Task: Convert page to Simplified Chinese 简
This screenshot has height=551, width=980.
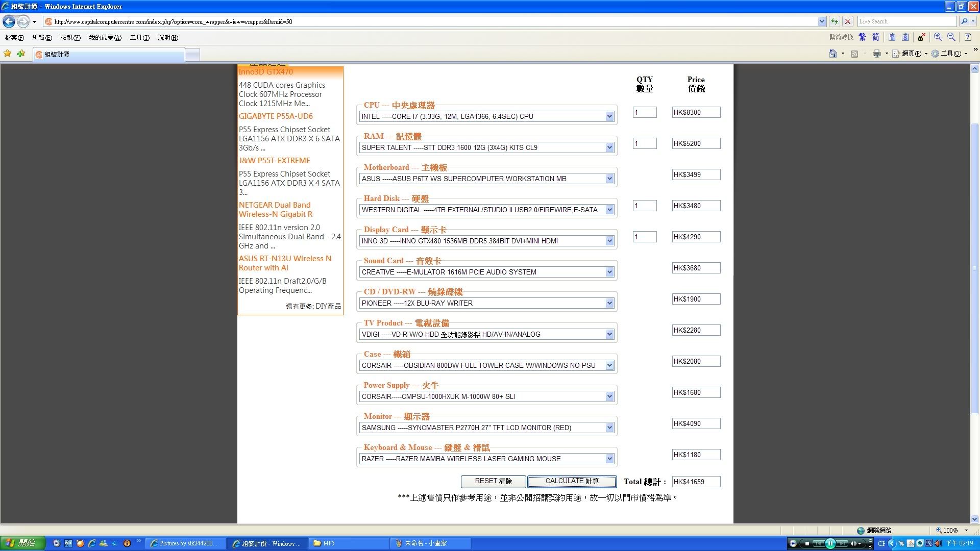Action: pos(876,37)
